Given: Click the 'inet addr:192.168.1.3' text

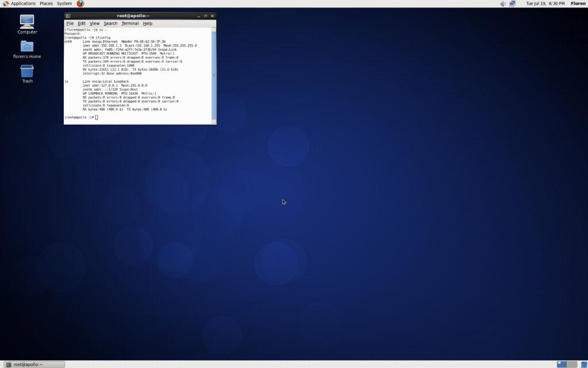Looking at the screenshot, I should (x=102, y=45).
